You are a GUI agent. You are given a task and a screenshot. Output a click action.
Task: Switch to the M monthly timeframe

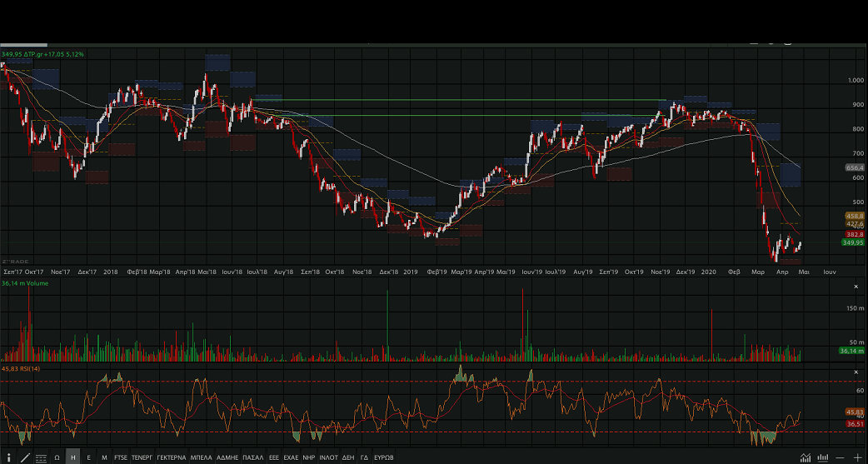click(x=104, y=457)
